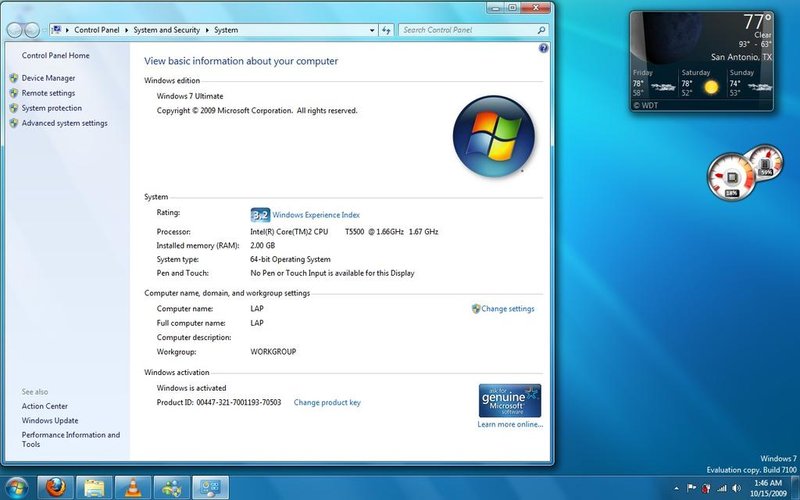Click the 77° weather gadget temperature
This screenshot has width=800, height=500.
click(x=757, y=21)
